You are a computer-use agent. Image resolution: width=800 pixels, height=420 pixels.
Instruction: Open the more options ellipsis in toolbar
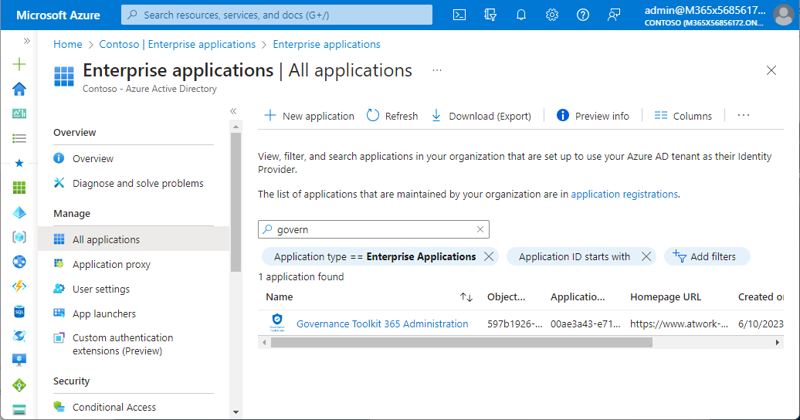coord(743,116)
